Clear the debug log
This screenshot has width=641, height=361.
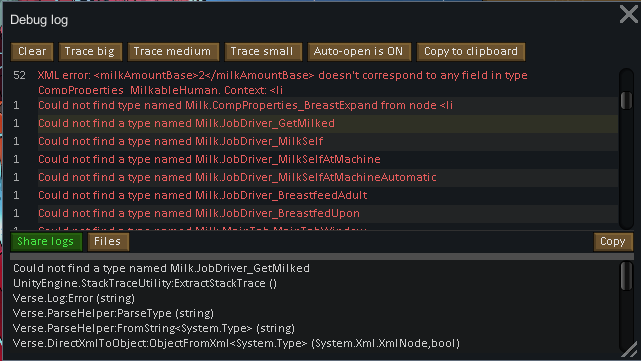pyautogui.click(x=32, y=52)
